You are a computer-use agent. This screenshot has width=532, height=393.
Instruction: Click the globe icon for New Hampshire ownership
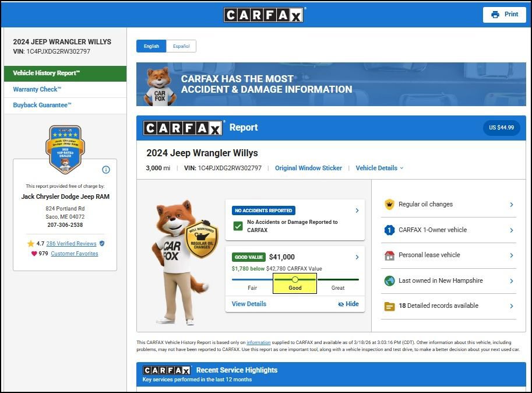coord(389,281)
